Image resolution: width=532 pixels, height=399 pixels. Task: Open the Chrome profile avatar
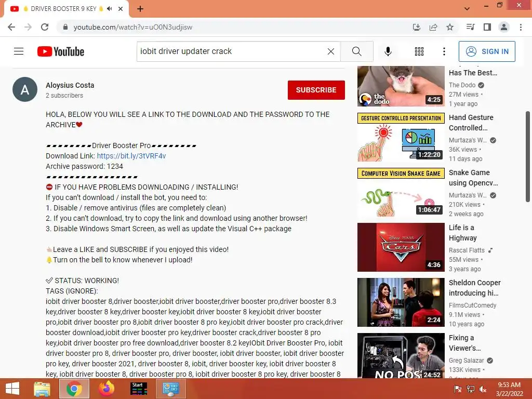pyautogui.click(x=504, y=27)
